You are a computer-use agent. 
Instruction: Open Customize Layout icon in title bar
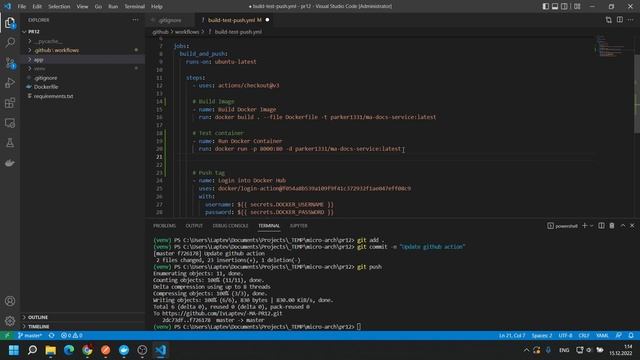577,7
